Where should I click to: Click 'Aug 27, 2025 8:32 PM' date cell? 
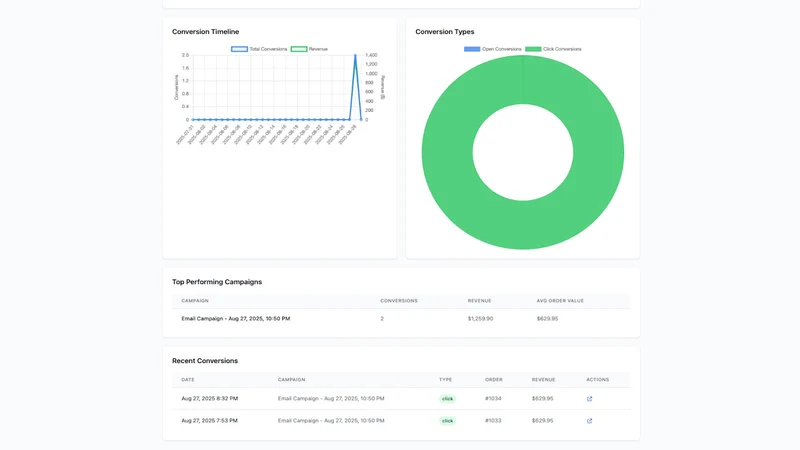tap(210, 398)
